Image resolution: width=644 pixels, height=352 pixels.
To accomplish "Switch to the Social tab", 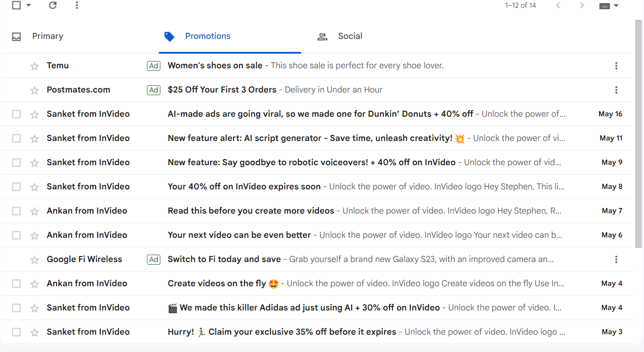I will point(350,36).
